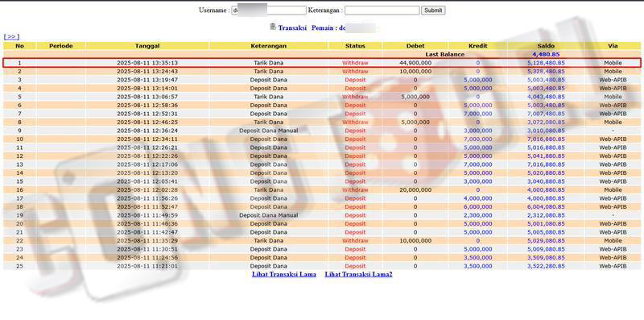644x320 pixels.
Task: Click the Status column header
Action: pos(355,46)
